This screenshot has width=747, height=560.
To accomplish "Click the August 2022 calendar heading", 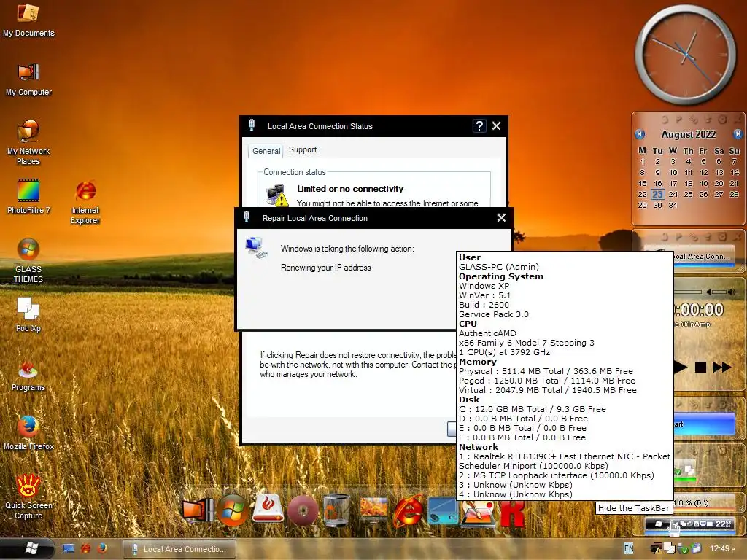I will (x=689, y=134).
